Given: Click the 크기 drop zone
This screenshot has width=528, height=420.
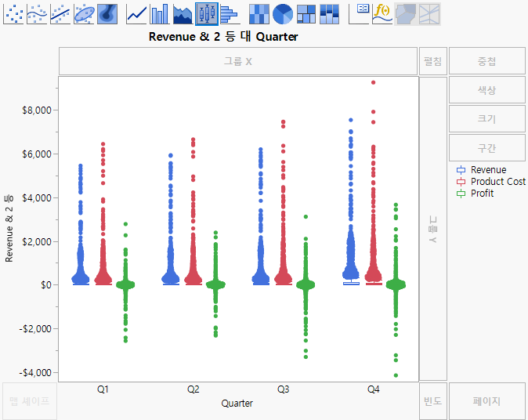Looking at the screenshot, I should point(487,119).
